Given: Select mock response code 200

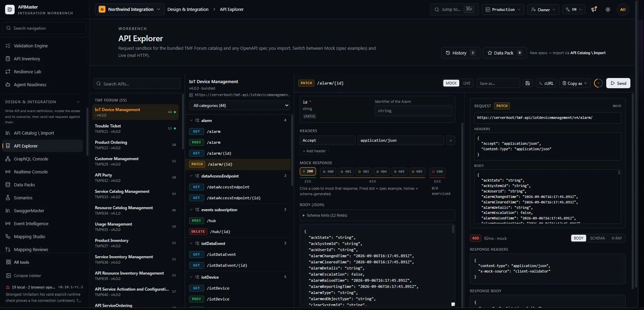Looking at the screenshot, I should (x=308, y=171).
